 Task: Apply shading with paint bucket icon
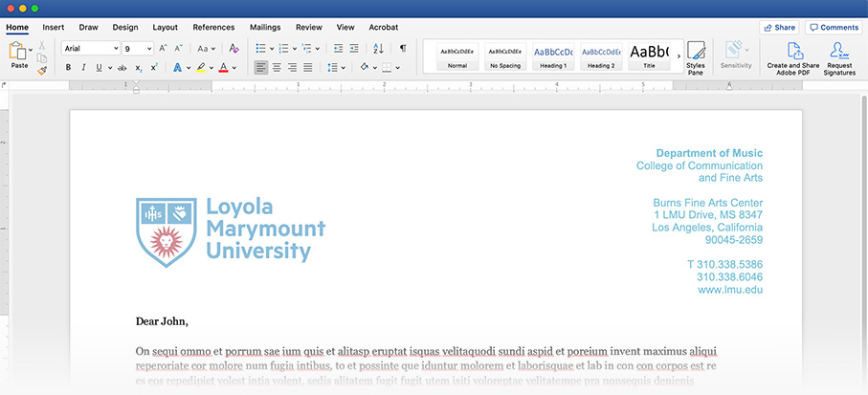[365, 68]
